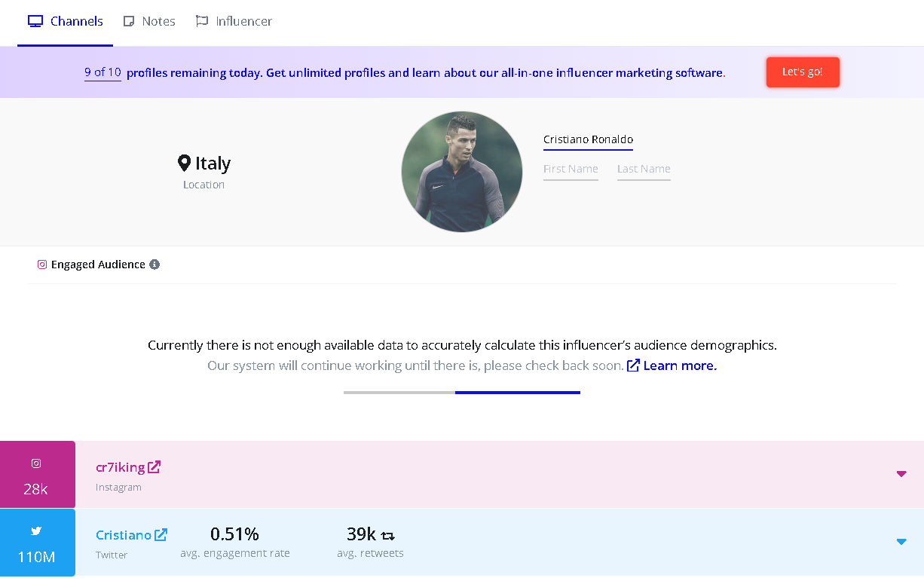Click the Influencer flag icon

point(201,20)
